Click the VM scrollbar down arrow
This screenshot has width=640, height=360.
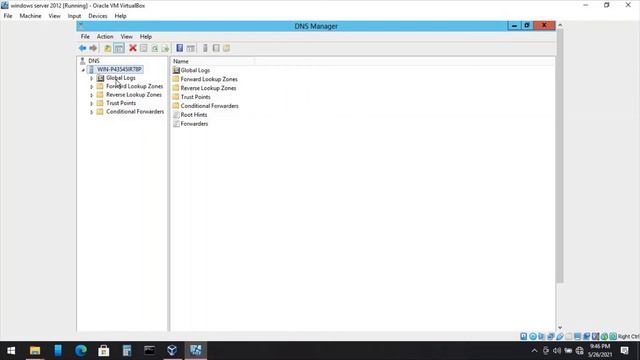(560, 327)
